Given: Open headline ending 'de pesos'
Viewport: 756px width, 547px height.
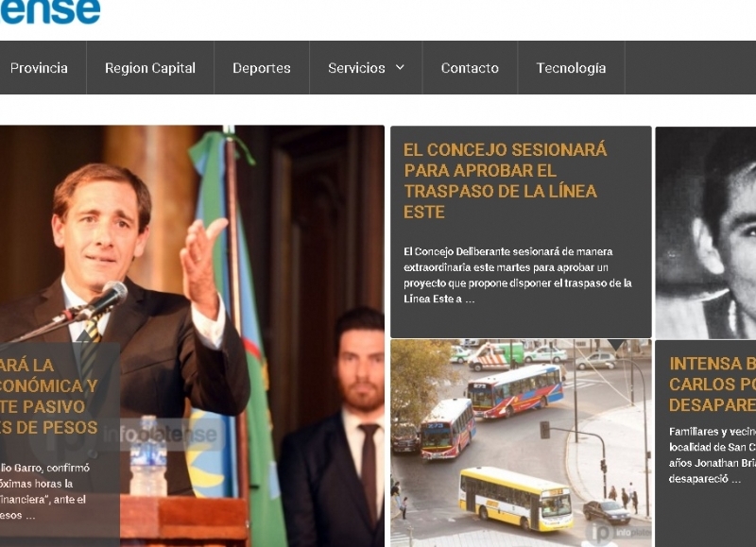Looking at the screenshot, I should click(x=49, y=396).
